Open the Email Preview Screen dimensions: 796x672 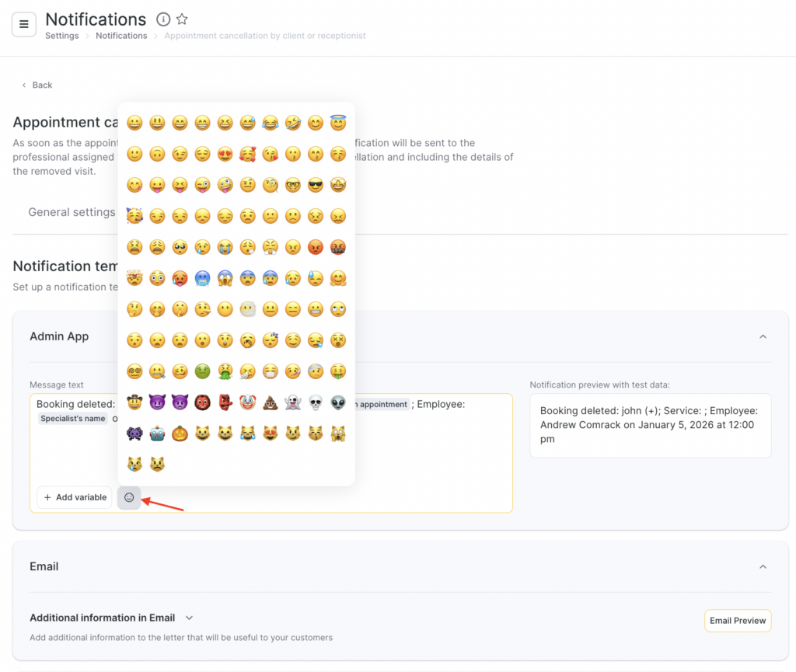pos(738,620)
